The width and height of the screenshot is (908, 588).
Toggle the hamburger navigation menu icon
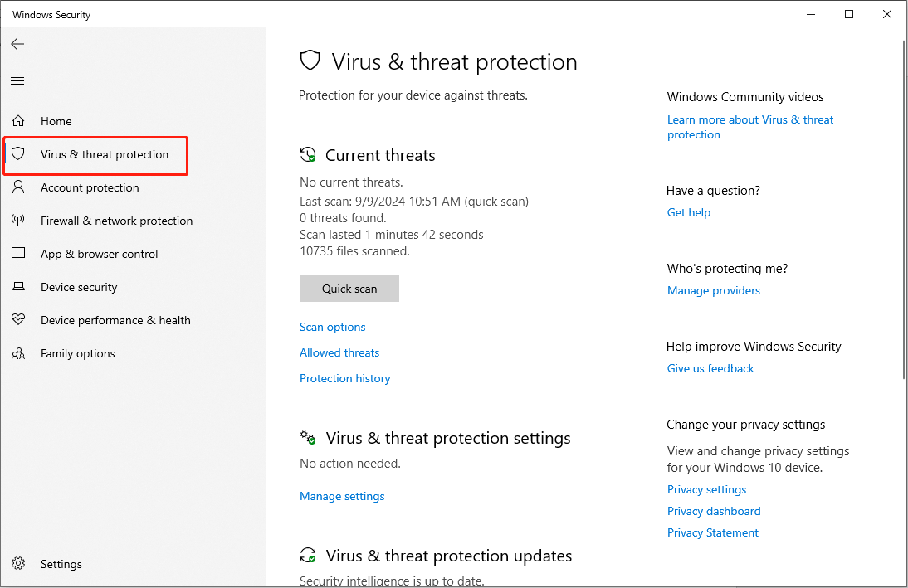coord(17,81)
